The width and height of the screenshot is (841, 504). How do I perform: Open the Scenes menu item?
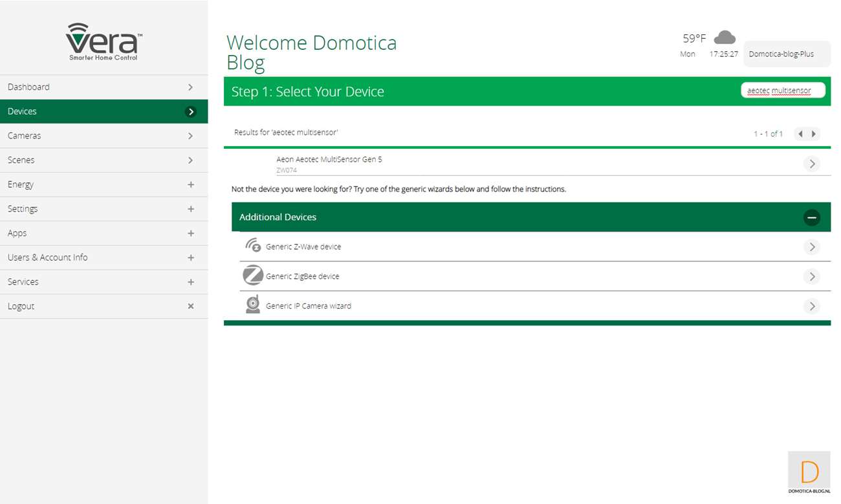[x=104, y=160]
